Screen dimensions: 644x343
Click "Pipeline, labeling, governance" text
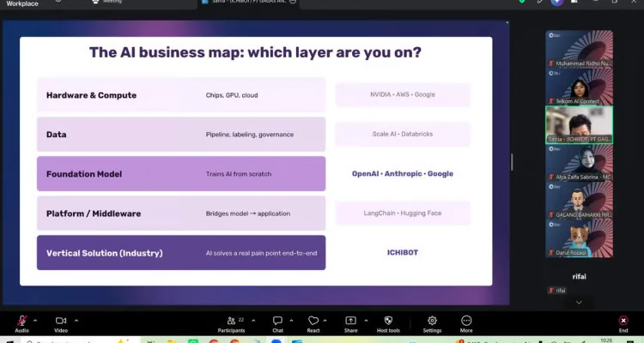[x=250, y=135]
